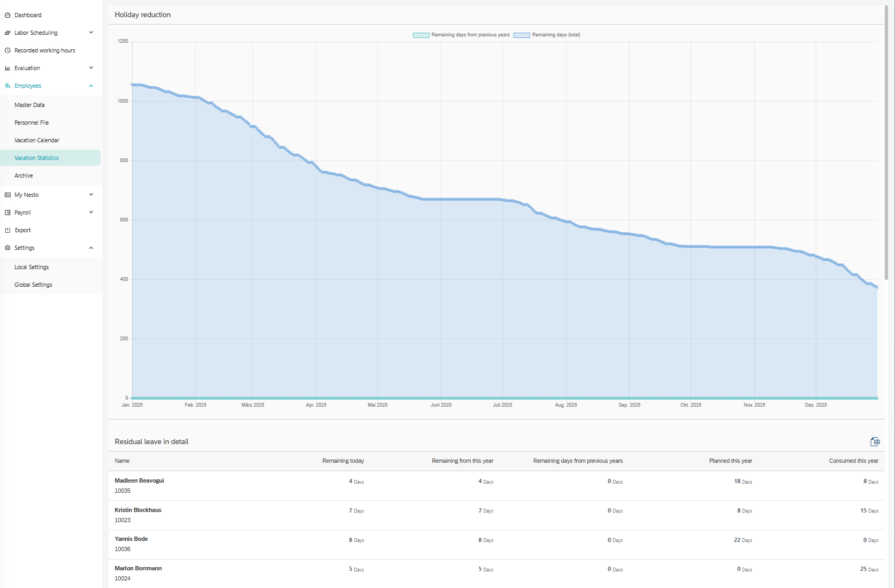Collapse the Employees section chevron
The width and height of the screenshot is (895, 588).
91,86
